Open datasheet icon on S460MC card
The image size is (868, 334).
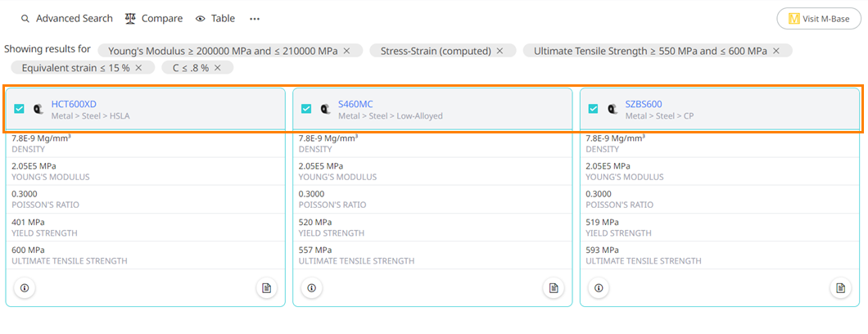coord(554,288)
